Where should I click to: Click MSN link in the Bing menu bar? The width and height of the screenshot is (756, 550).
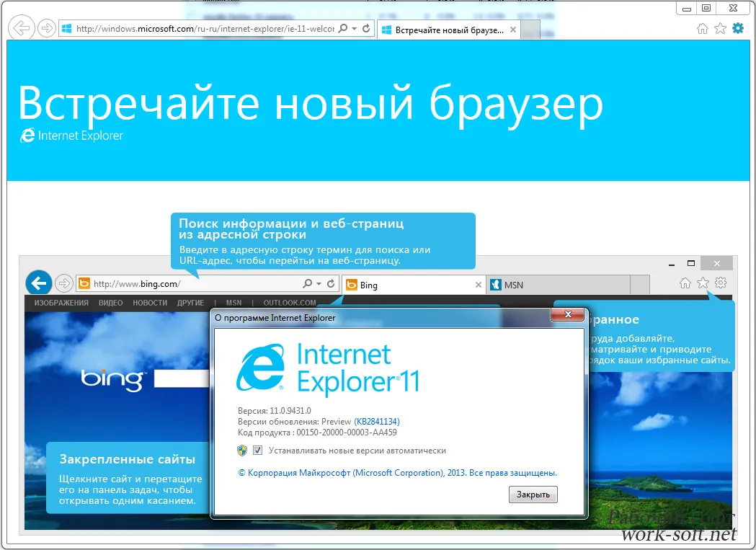point(234,303)
